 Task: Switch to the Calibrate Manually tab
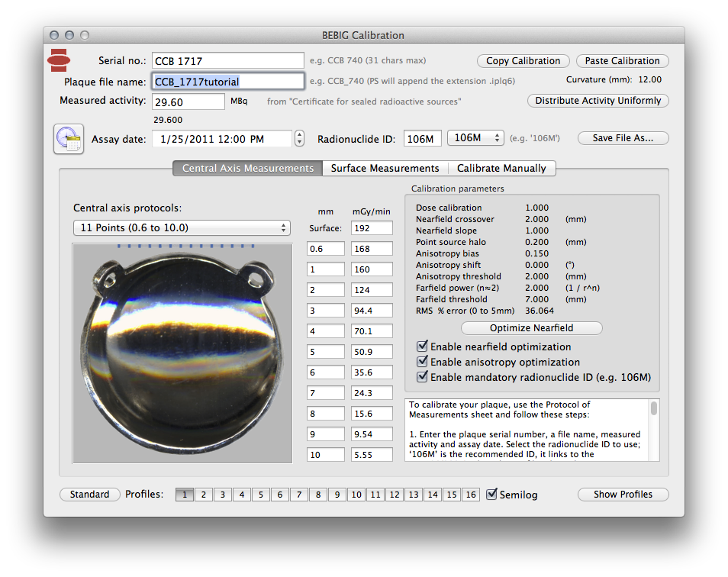(x=501, y=168)
